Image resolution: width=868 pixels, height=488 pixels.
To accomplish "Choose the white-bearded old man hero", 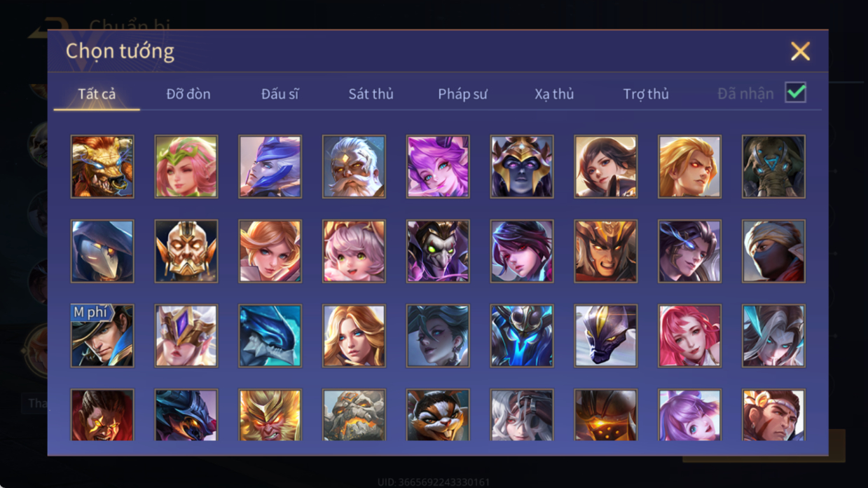I will [354, 167].
